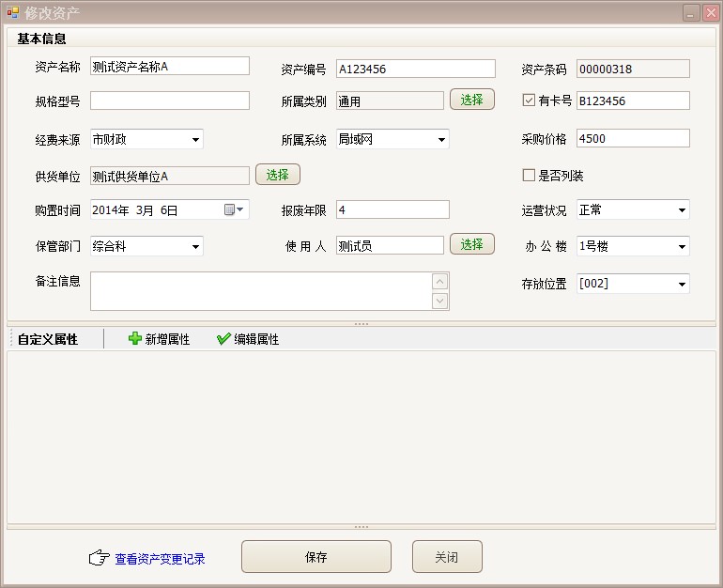This screenshot has width=723, height=588.
Task: Click the empty 规格型号 input field
Action: click(x=170, y=101)
